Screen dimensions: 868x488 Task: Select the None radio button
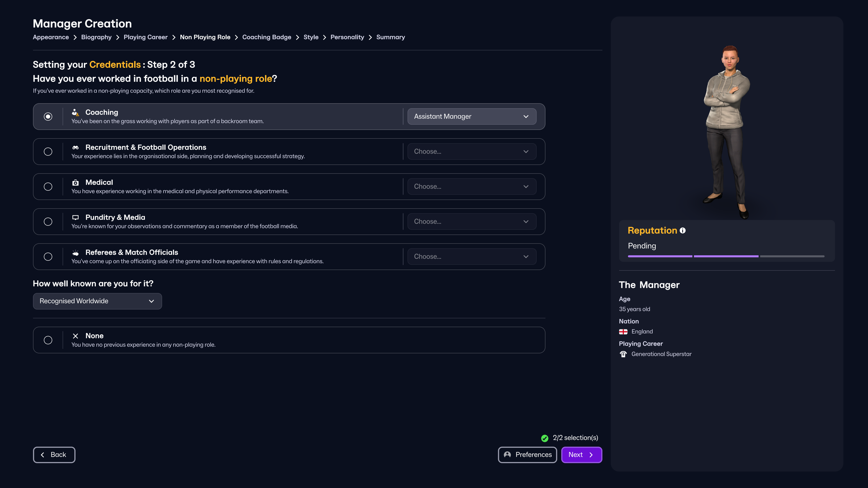pos(48,340)
